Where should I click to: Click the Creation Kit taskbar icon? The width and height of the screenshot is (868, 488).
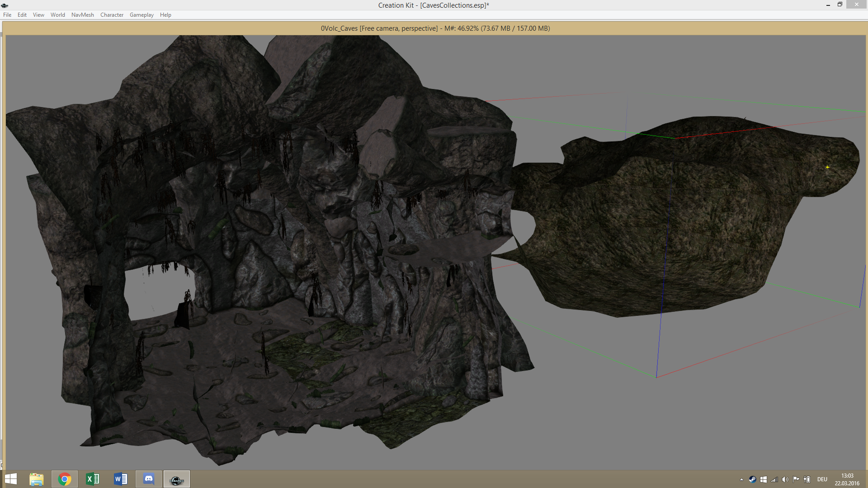pos(177,479)
